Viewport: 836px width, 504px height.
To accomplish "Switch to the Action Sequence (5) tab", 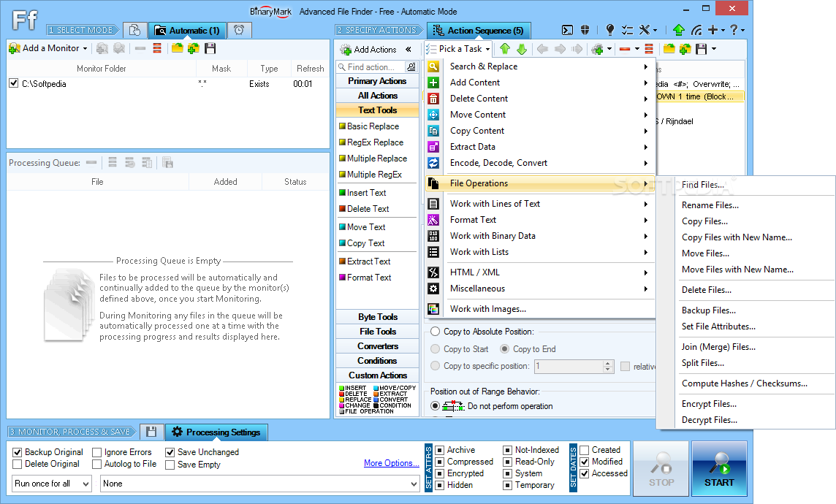I will tap(478, 31).
